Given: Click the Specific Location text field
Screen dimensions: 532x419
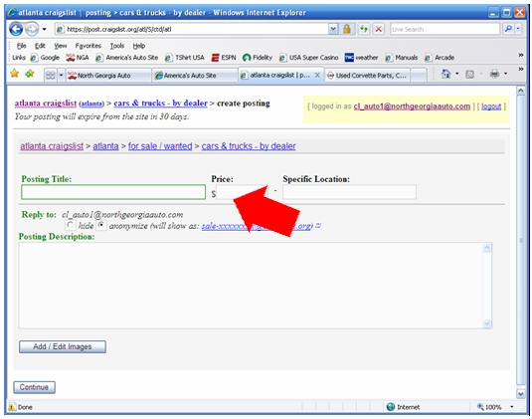Looking at the screenshot, I should point(349,192).
